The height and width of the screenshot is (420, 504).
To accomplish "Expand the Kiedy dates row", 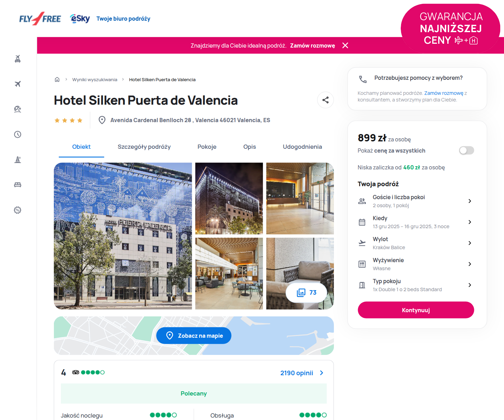I will click(416, 222).
